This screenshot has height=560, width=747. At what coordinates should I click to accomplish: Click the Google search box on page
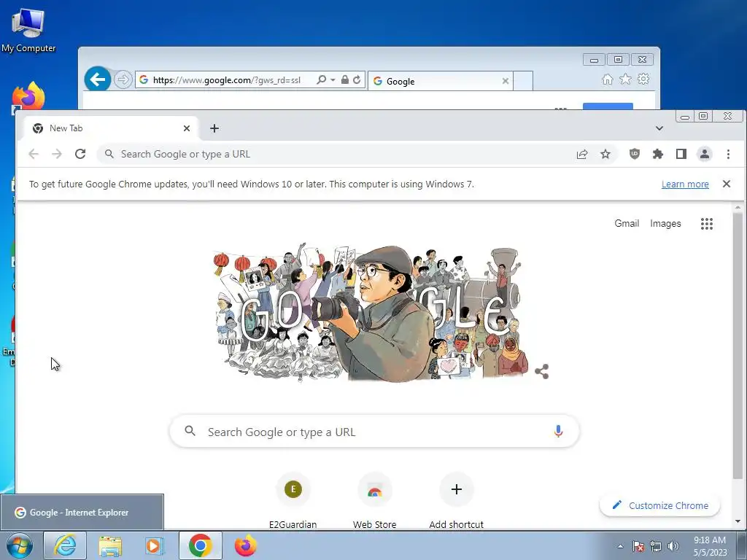pos(374,432)
